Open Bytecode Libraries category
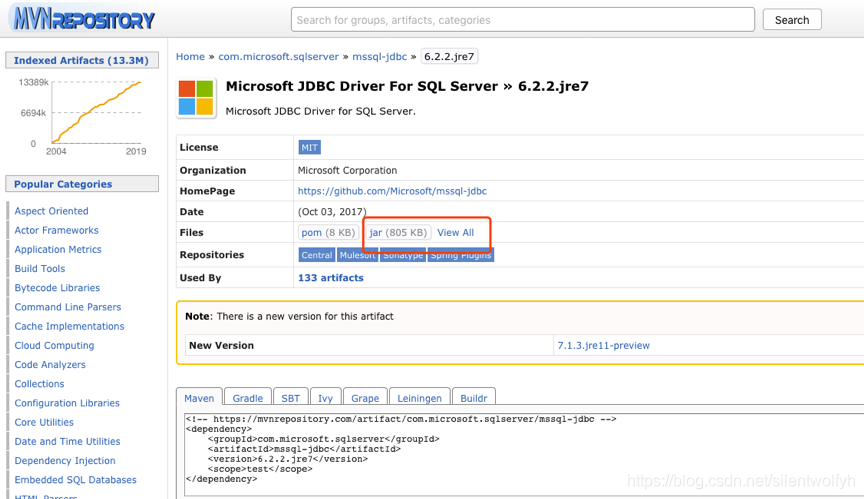 coord(57,288)
